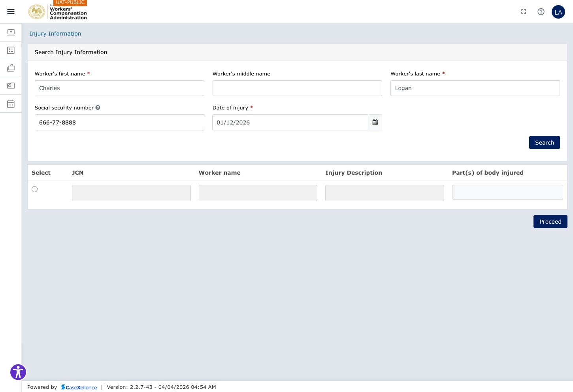This screenshot has height=392, width=573.
Task: Click the Worker name result field
Action: click(x=258, y=193)
